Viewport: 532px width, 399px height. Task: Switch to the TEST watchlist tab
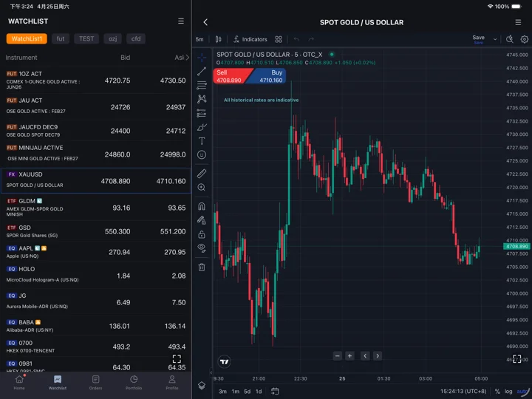click(86, 38)
